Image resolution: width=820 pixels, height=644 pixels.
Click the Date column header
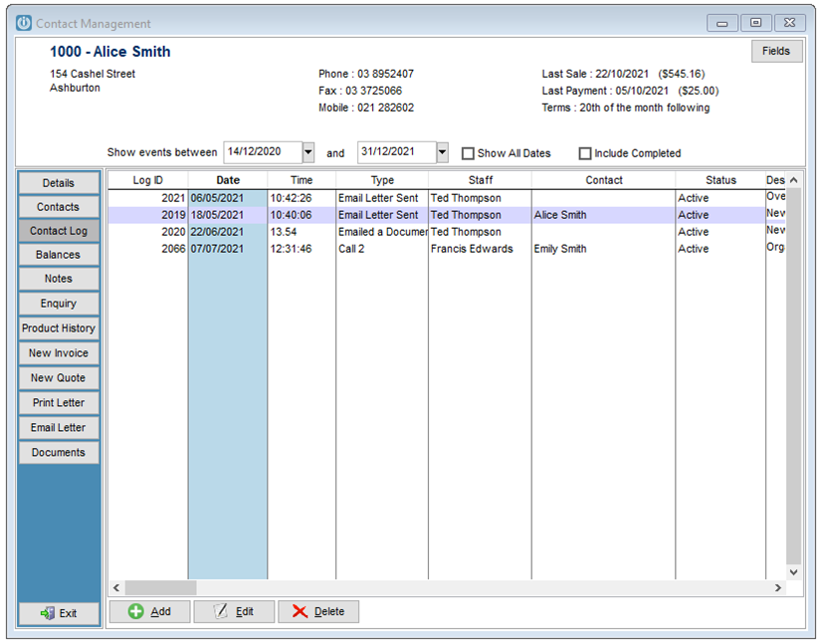(x=227, y=180)
